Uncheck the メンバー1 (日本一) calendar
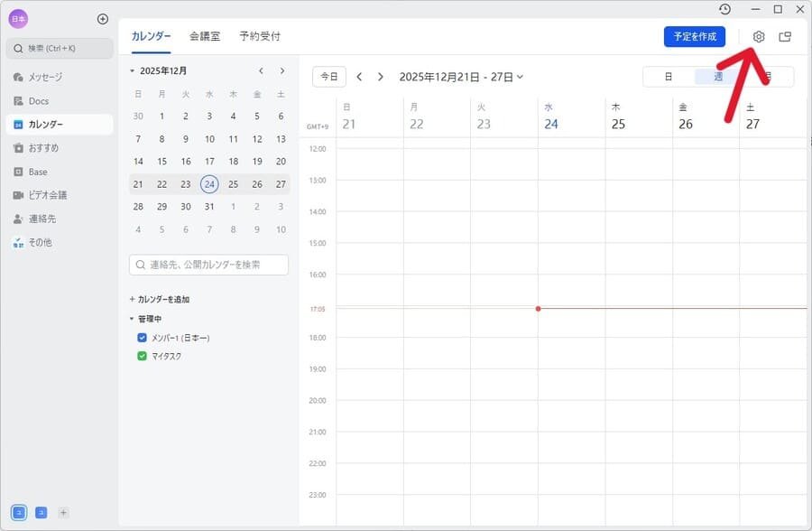 [142, 338]
